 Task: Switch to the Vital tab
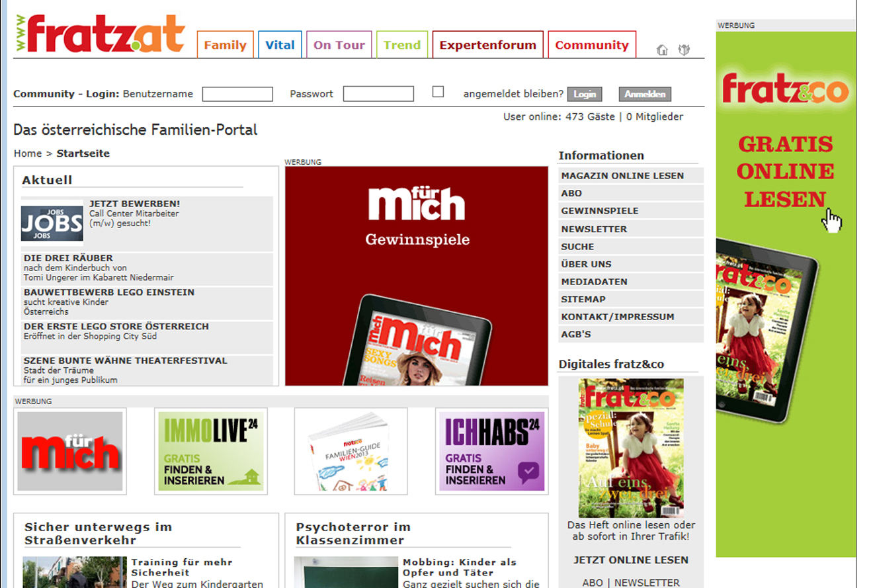pyautogui.click(x=280, y=45)
